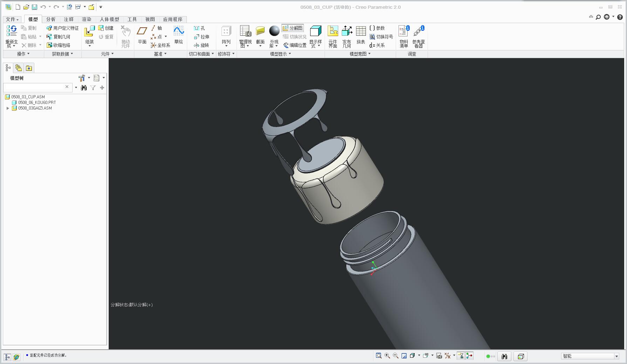Open Manage Views (管理视图)

(x=245, y=36)
